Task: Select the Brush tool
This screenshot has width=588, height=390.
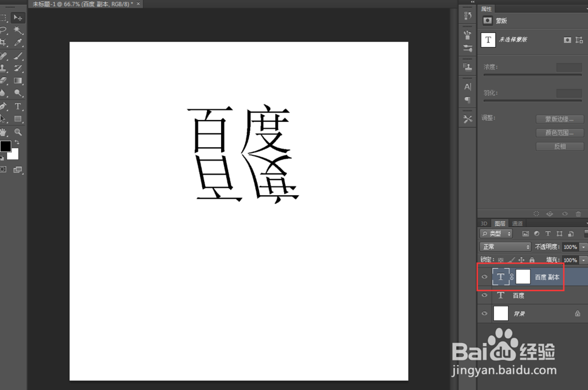Action: [18, 56]
